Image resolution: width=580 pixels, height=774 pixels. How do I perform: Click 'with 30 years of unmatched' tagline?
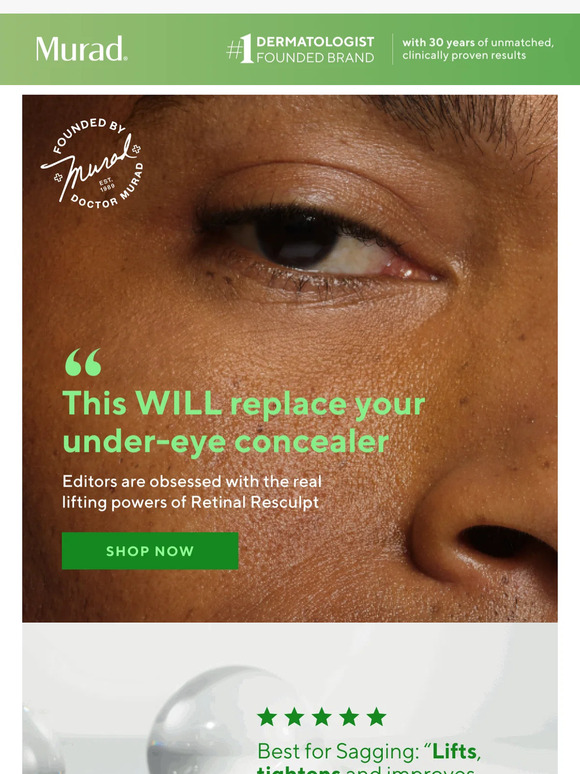[478, 42]
